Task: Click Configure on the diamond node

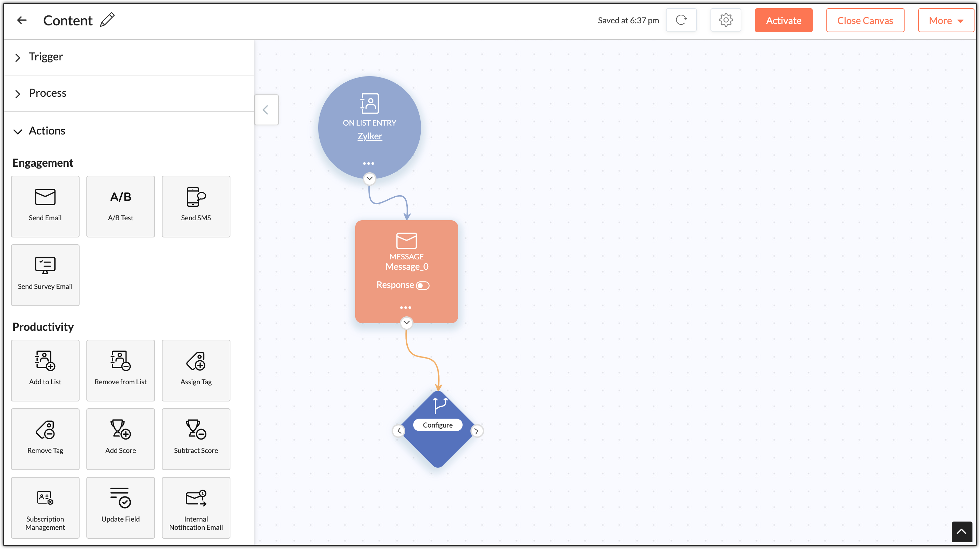Action: 438,425
